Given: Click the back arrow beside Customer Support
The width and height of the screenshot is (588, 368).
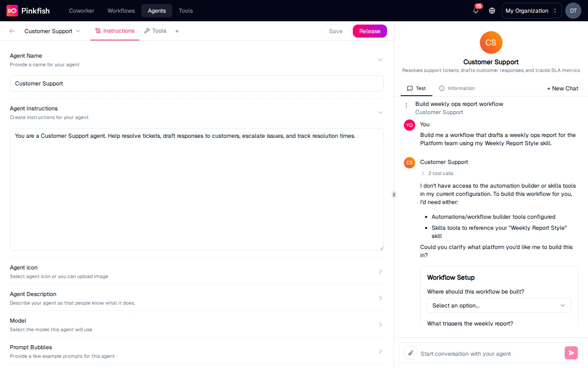Looking at the screenshot, I should 12,31.
